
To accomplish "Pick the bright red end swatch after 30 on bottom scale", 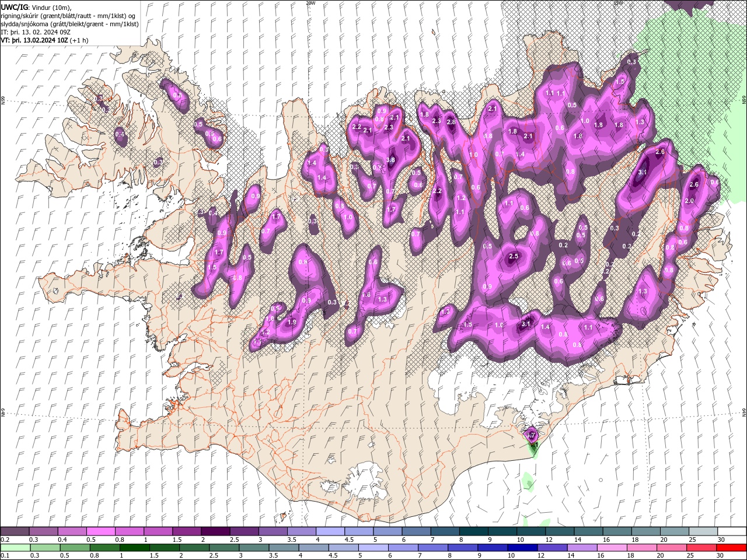I will (732, 548).
